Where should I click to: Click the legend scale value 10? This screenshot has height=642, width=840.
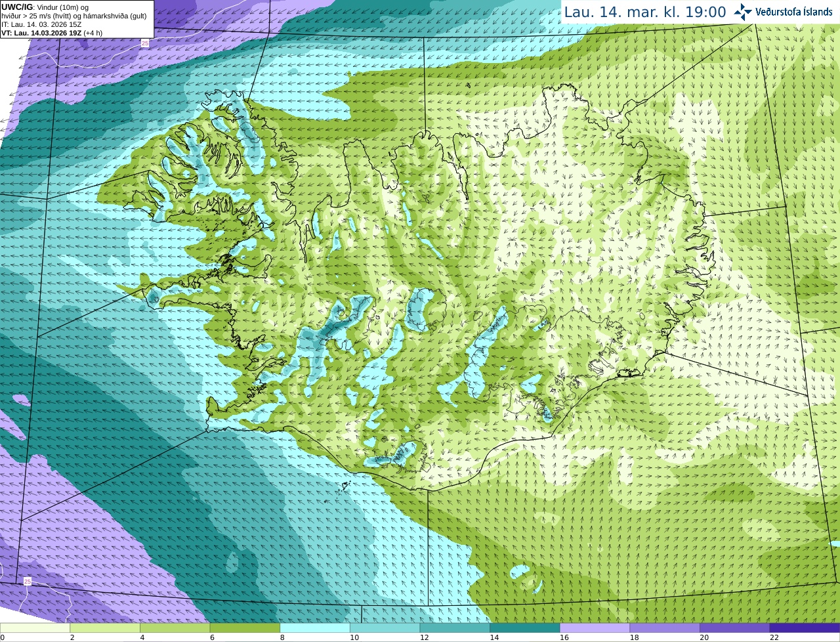[x=354, y=637]
